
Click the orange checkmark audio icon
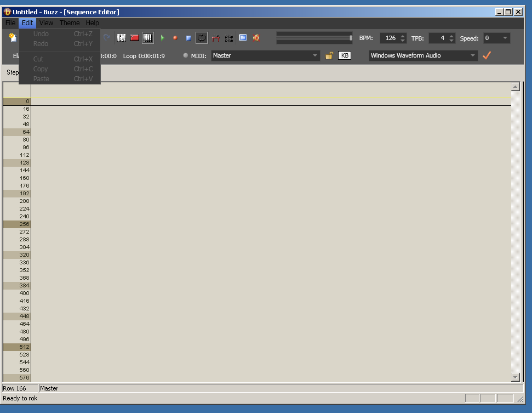(x=487, y=55)
